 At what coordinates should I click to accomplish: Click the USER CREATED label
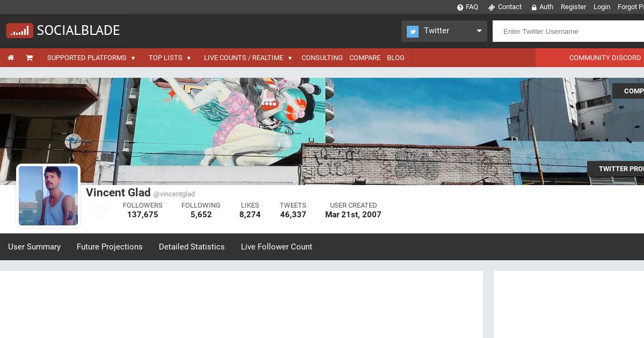(353, 205)
